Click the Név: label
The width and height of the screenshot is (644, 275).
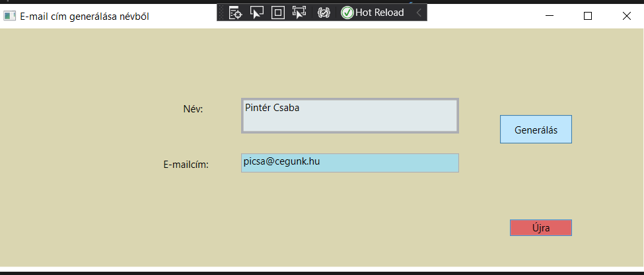(193, 109)
